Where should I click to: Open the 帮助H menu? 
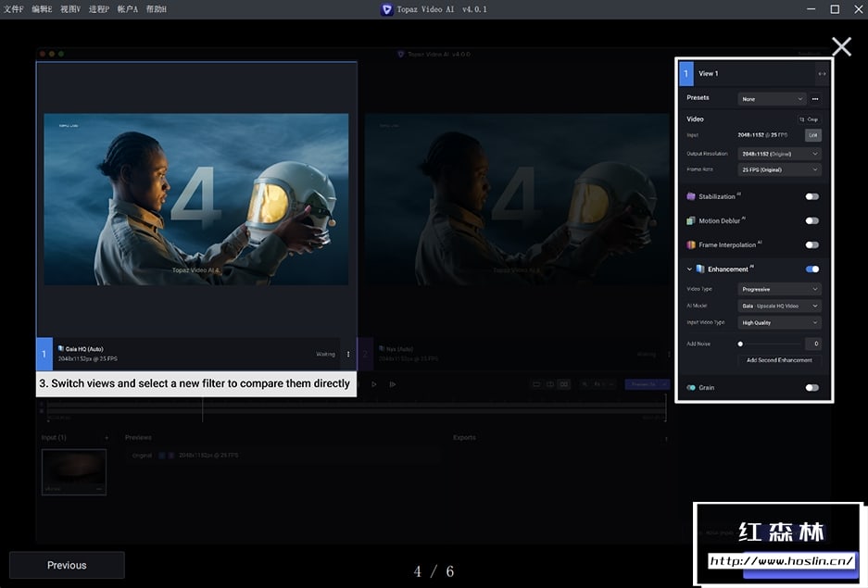[x=157, y=9]
